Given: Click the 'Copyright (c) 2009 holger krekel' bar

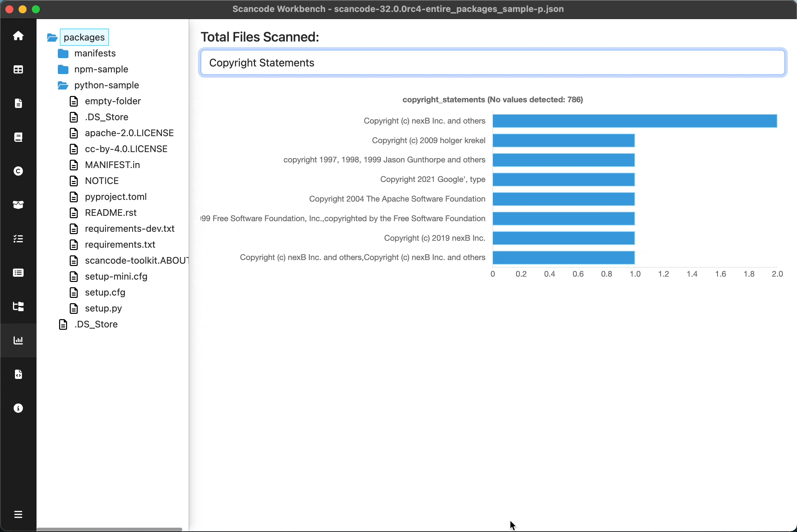Looking at the screenshot, I should [x=564, y=140].
